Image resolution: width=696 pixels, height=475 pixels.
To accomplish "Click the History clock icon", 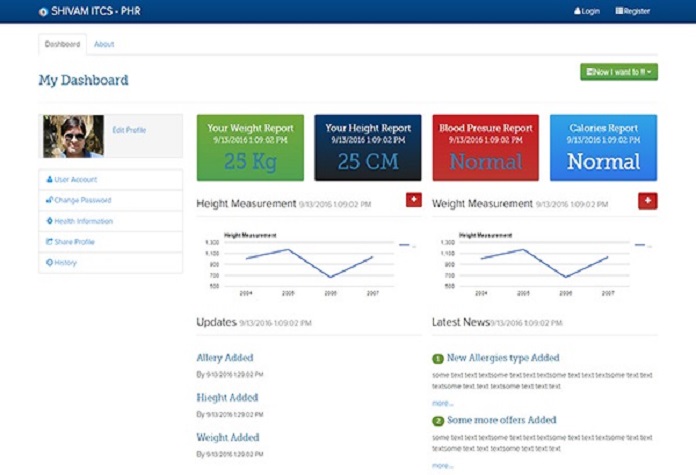I will pos(49,262).
